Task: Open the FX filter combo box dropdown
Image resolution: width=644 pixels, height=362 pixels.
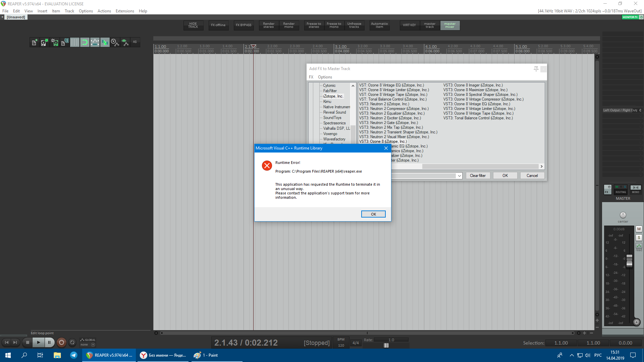Action: [x=459, y=176]
